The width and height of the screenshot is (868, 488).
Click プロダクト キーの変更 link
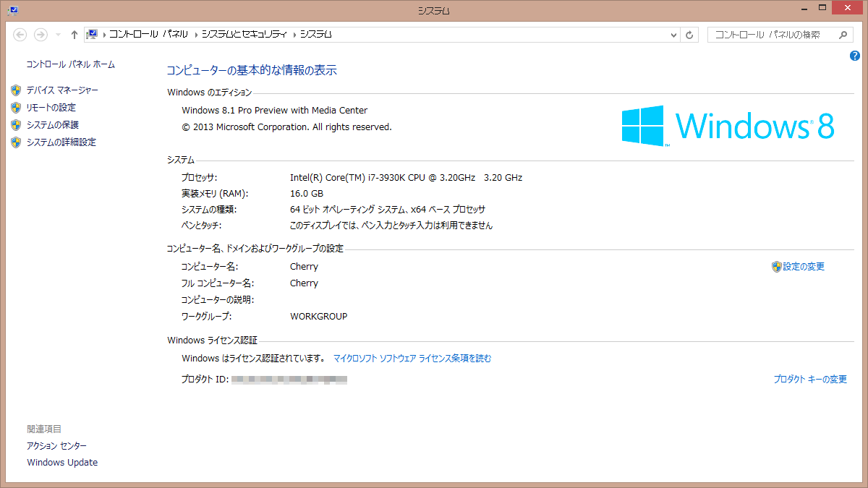coord(810,380)
